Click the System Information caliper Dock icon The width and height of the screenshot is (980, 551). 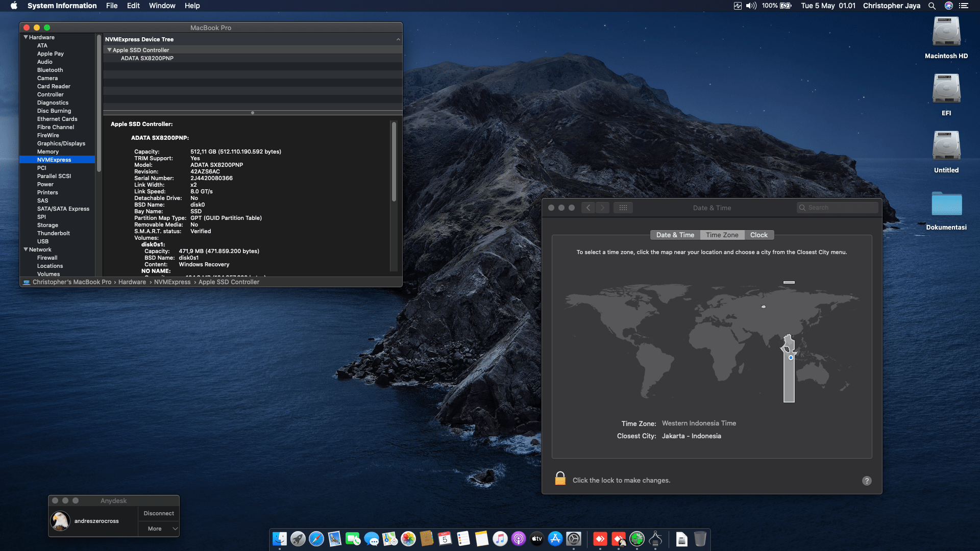tap(655, 539)
